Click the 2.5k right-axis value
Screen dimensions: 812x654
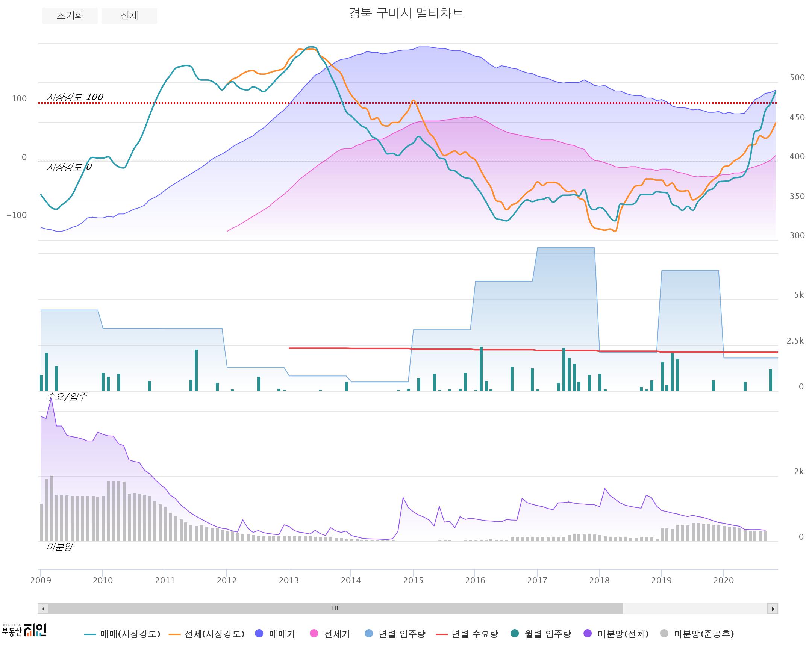pos(795,341)
